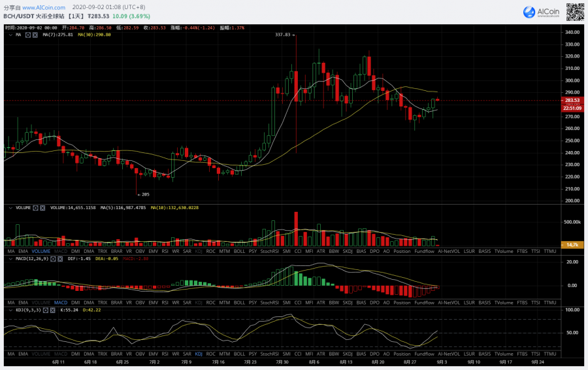Switch volume panel to RSI indicator
Screen dimensions: 588x370
pyautogui.click(x=165, y=252)
